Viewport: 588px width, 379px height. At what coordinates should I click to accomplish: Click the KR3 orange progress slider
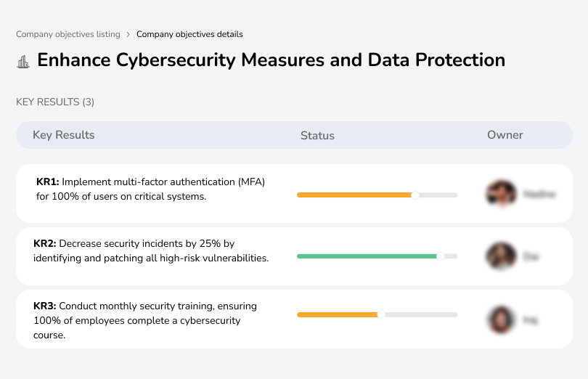tap(377, 314)
